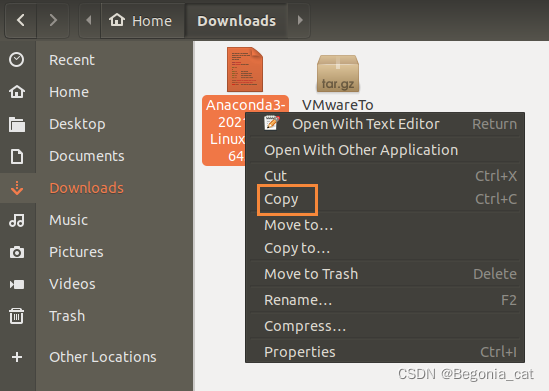Choose Copy to… from the context menu

coord(385,248)
